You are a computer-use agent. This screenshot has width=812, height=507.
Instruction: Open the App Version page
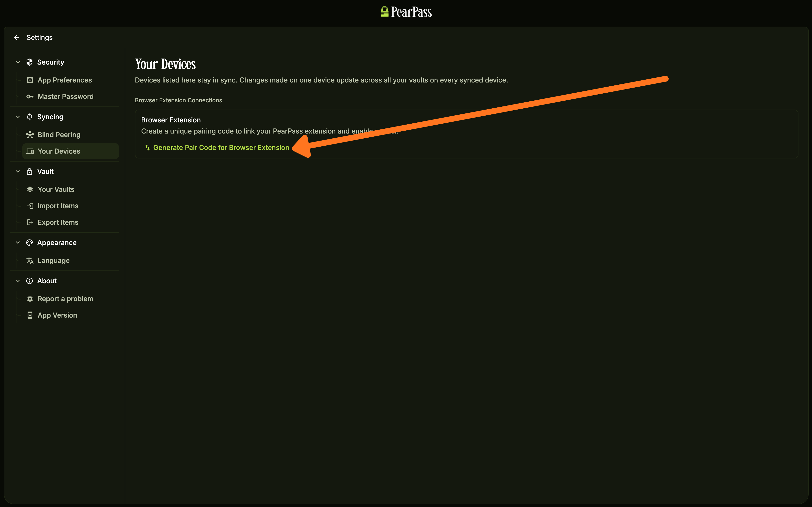(x=57, y=315)
